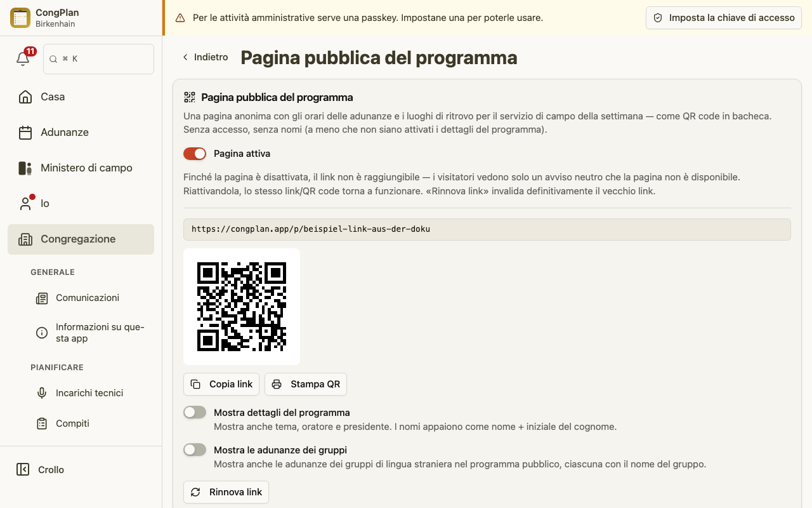Click the refresh icon on Rinnova link
This screenshot has width=812, height=508.
pyautogui.click(x=195, y=492)
